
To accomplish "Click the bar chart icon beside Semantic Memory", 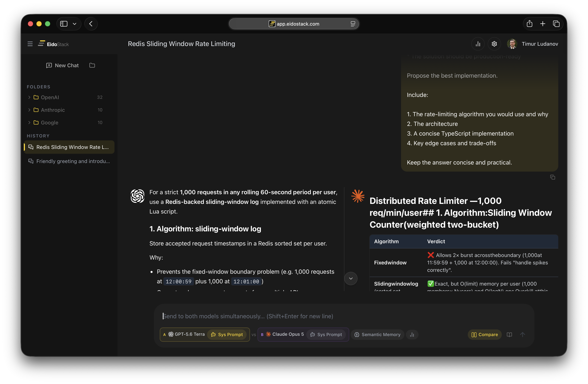I will (x=412, y=335).
